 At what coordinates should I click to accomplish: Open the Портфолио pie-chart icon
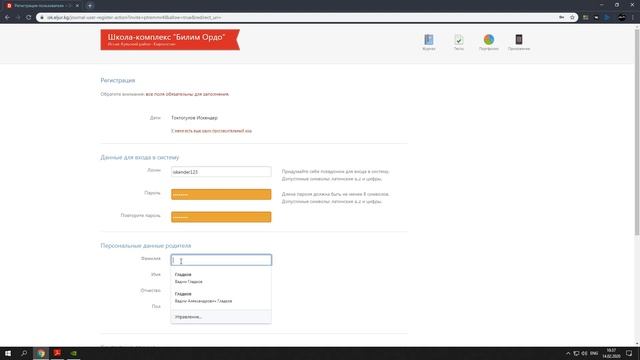(x=489, y=42)
